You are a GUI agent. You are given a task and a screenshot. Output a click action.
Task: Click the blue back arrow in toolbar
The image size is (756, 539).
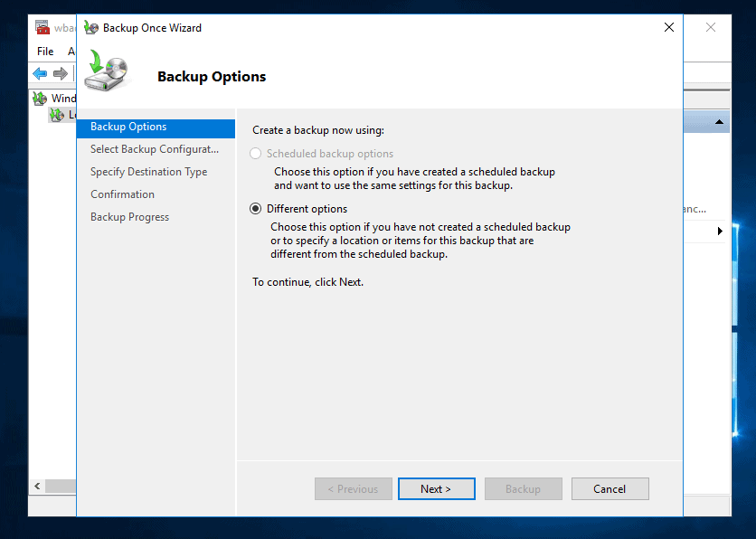40,73
